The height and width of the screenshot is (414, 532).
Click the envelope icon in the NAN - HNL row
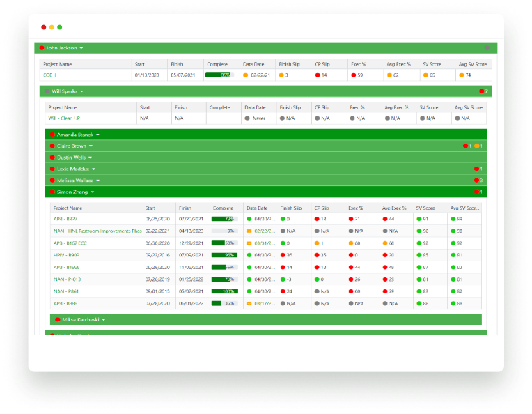249,231
